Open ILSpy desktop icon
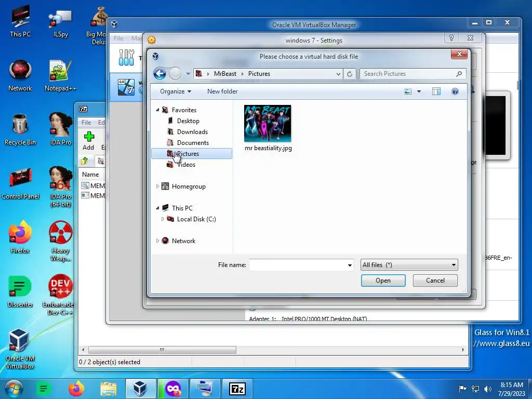Screen dimensions: 532x399 point(60,23)
